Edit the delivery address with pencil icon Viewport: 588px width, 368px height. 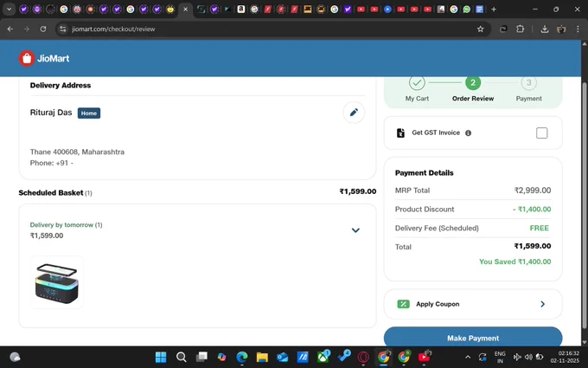point(354,113)
